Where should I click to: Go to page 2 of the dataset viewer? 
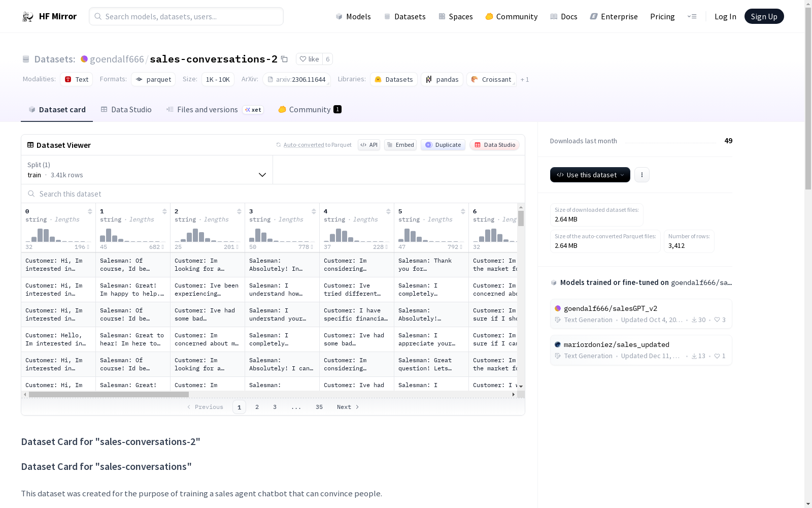click(257, 407)
